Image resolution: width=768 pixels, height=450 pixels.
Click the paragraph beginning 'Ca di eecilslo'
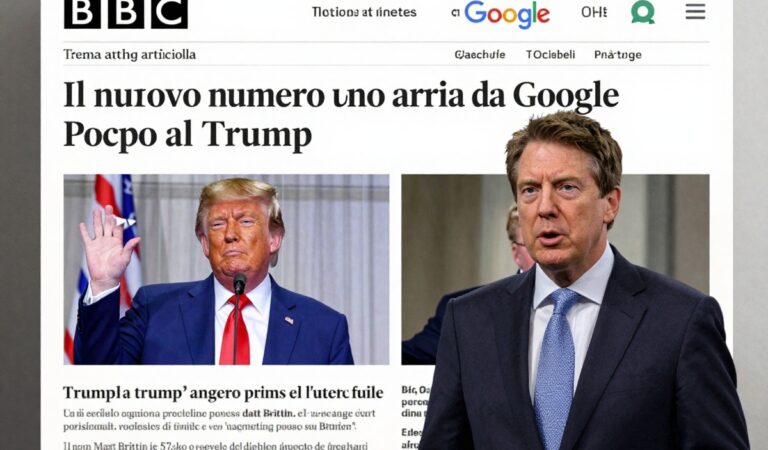(x=215, y=420)
